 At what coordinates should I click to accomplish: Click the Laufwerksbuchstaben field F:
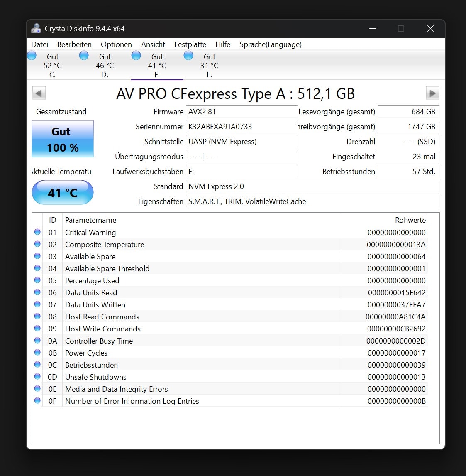242,172
